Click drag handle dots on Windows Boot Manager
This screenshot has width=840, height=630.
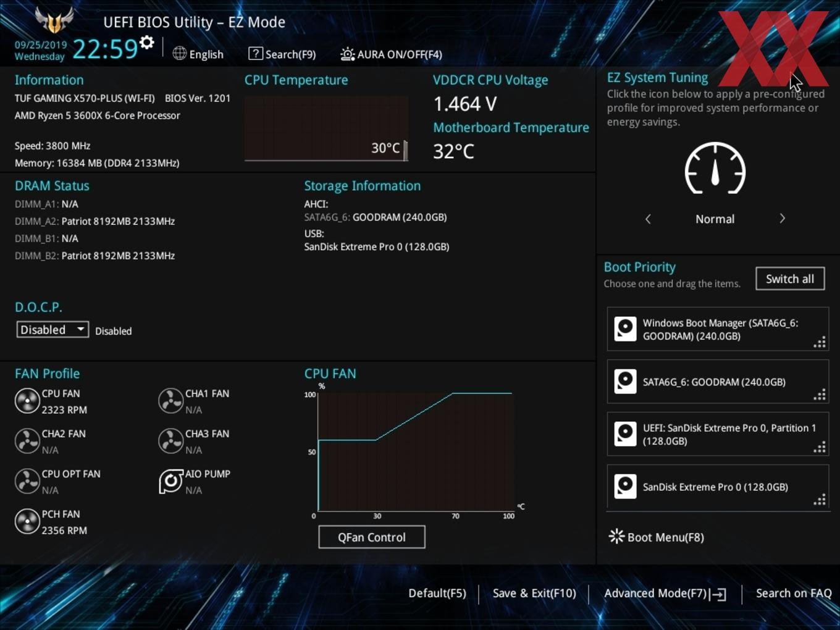point(820,343)
